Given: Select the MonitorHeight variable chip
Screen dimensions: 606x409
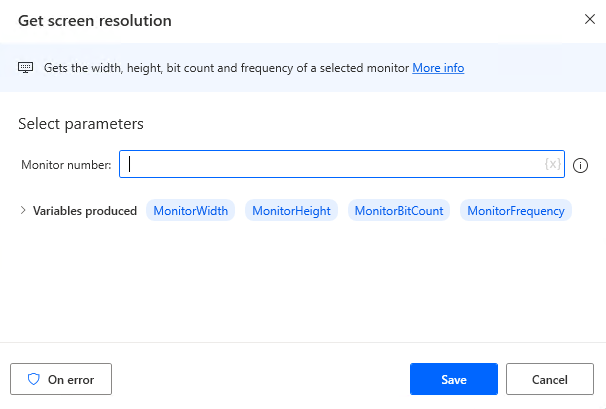Looking at the screenshot, I should coord(291,211).
